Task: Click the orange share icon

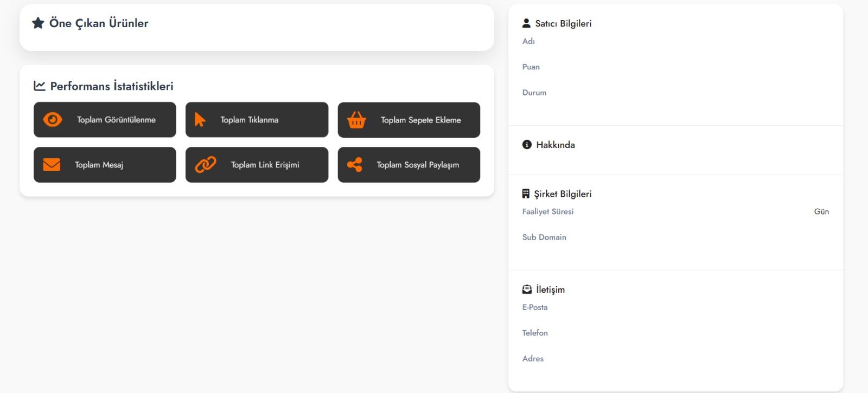Action: pos(355,165)
